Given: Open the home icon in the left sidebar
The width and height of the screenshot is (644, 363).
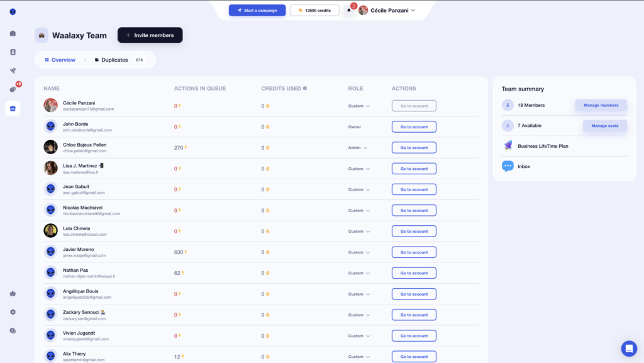Looking at the screenshot, I should coord(13,32).
